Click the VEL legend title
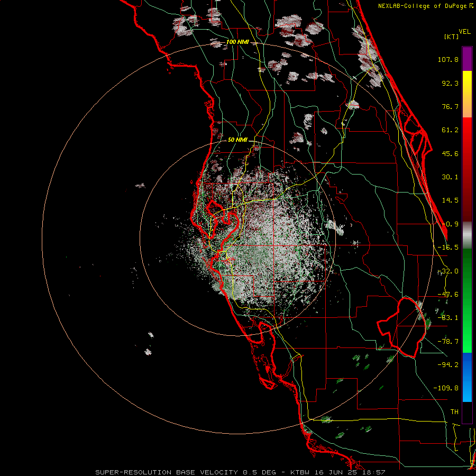 click(464, 32)
